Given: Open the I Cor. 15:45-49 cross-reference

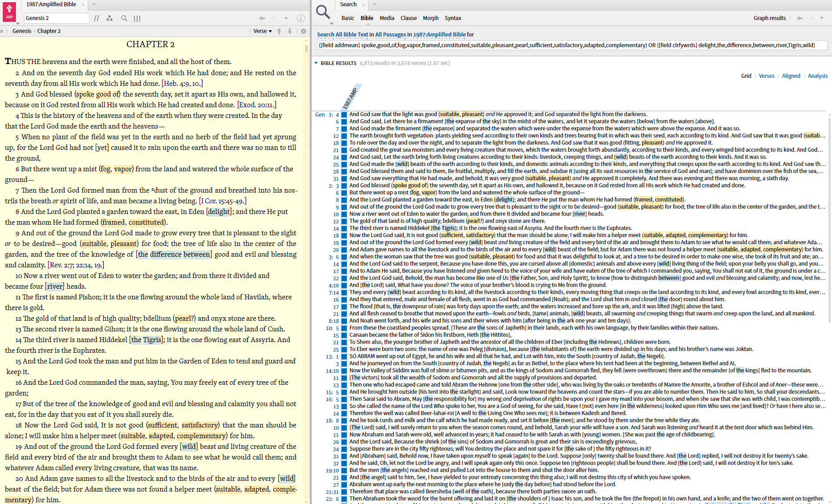Looking at the screenshot, I should coord(223,201).
